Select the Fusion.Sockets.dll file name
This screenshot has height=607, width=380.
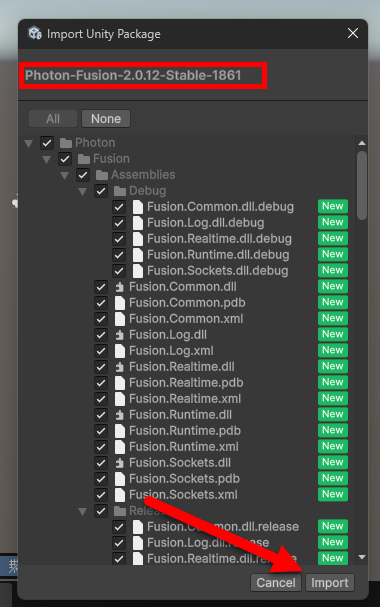point(180,463)
